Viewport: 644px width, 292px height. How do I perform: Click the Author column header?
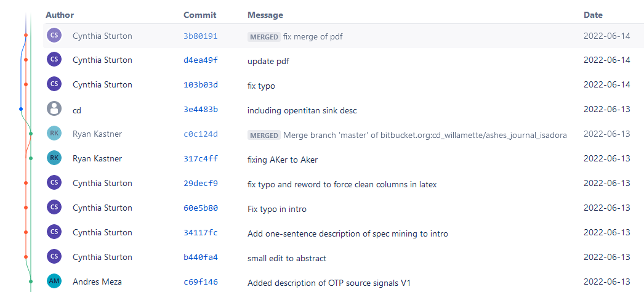[60, 15]
